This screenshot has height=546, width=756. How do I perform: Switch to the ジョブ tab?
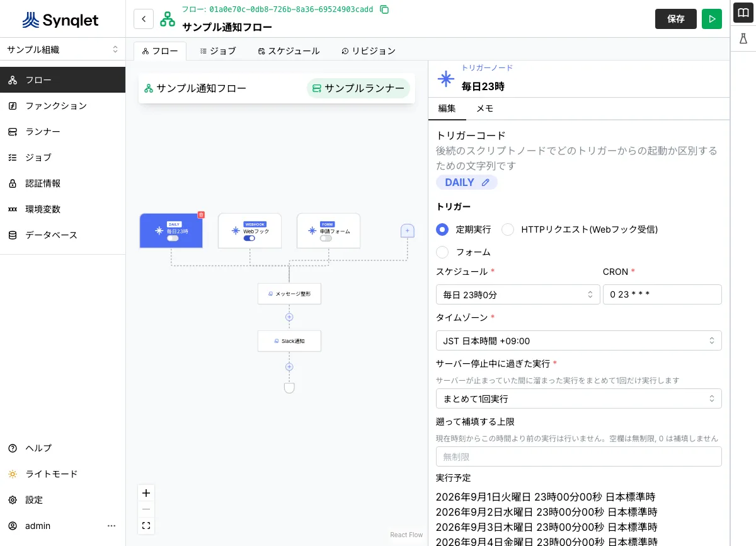point(217,51)
